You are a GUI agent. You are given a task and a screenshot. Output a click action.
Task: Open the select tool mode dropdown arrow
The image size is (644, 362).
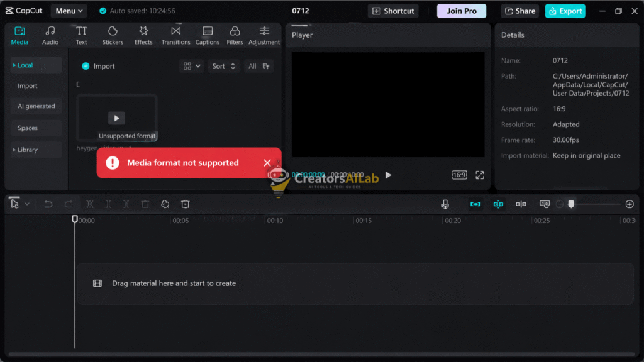(x=26, y=204)
